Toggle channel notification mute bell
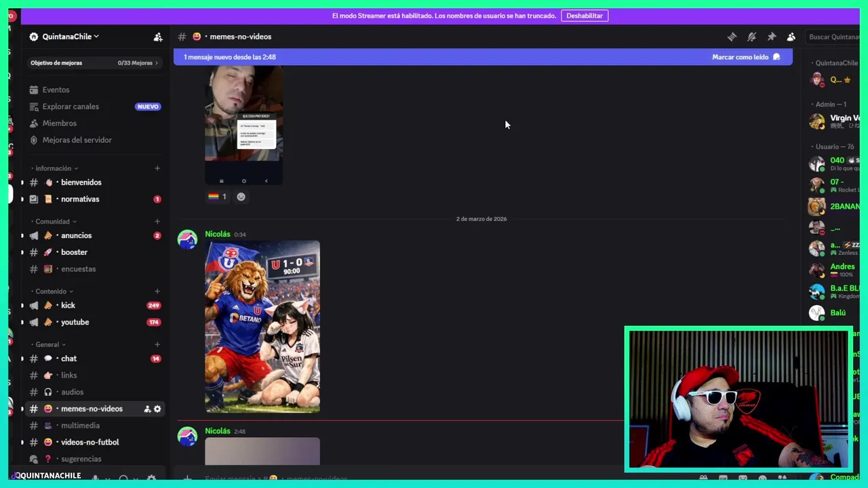The width and height of the screenshot is (868, 488). click(x=751, y=37)
